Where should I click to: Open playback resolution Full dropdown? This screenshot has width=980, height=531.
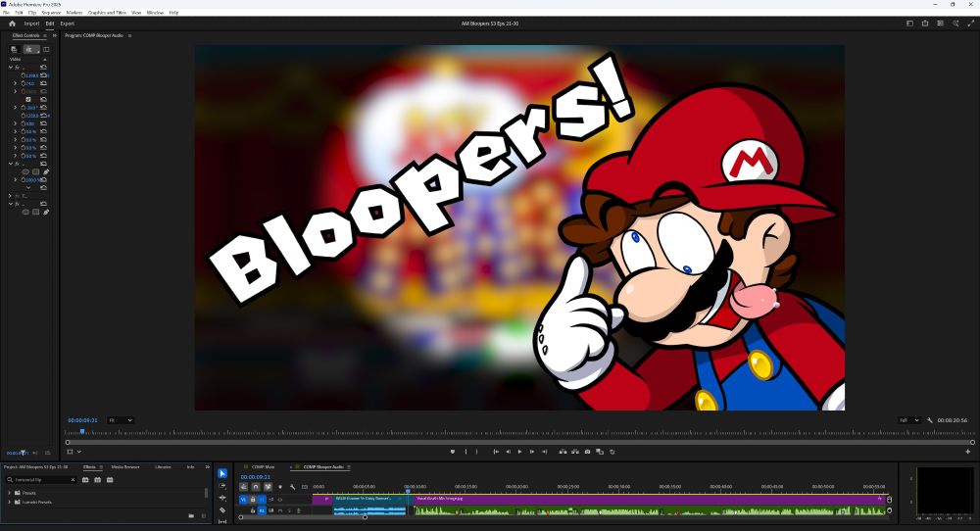coord(908,420)
